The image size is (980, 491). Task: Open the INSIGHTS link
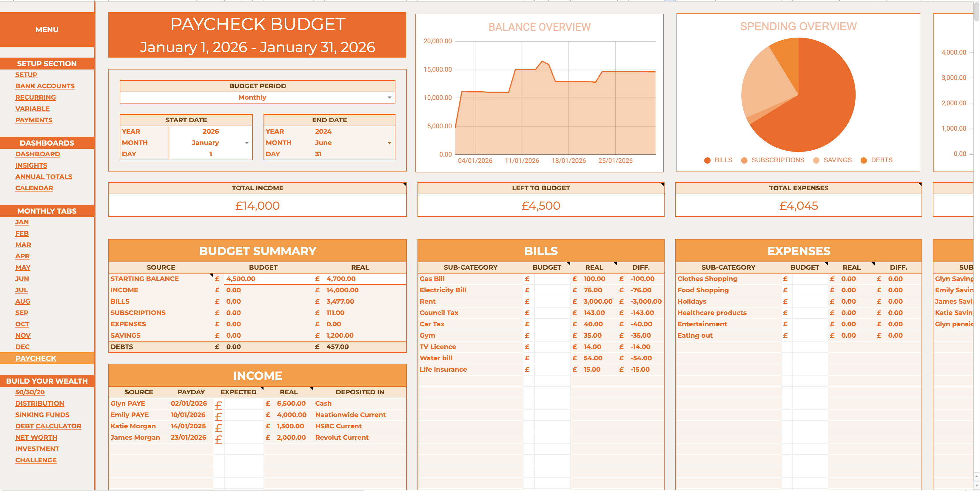point(31,166)
